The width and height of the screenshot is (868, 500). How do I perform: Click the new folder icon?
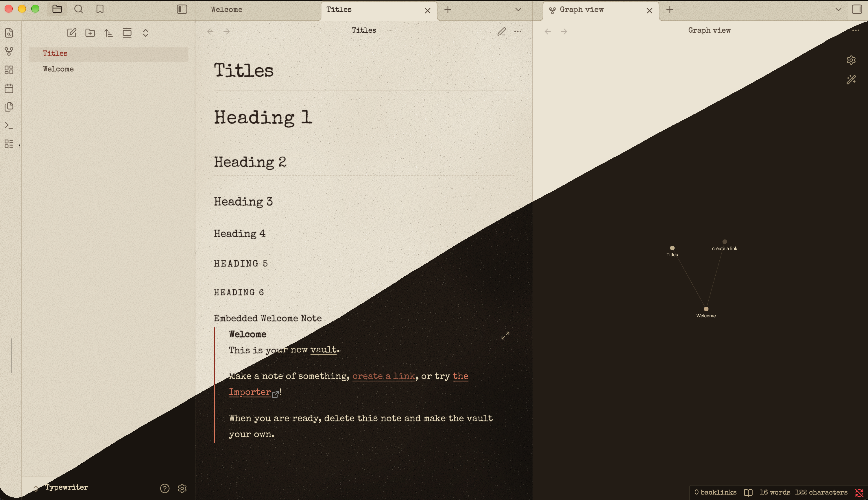(90, 33)
